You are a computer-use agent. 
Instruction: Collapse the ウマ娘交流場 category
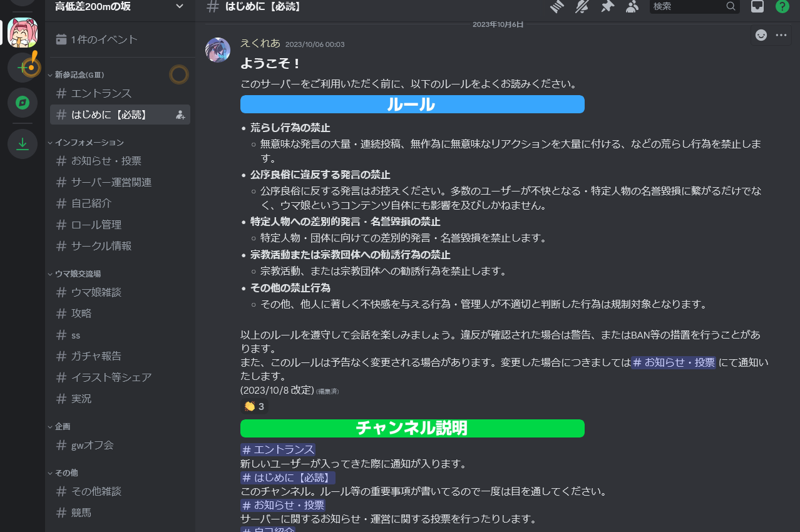click(78, 274)
